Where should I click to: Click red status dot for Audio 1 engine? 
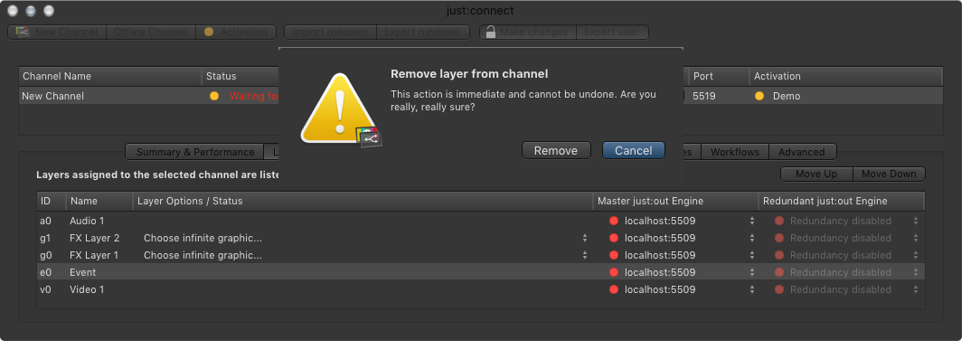click(614, 221)
